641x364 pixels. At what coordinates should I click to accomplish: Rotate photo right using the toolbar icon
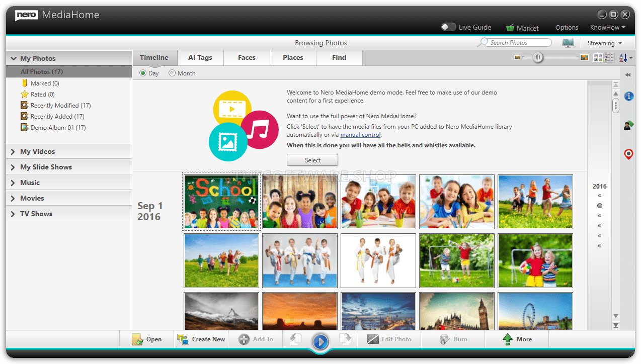click(345, 339)
